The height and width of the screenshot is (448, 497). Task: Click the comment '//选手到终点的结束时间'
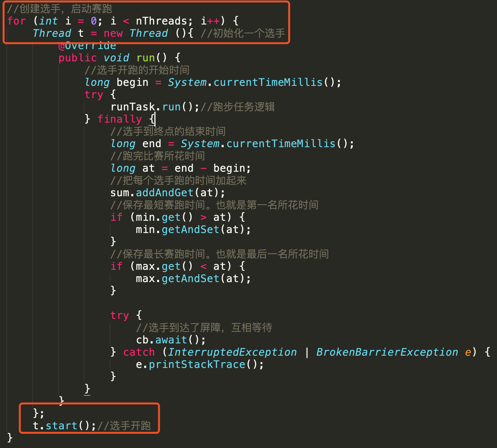tap(168, 131)
